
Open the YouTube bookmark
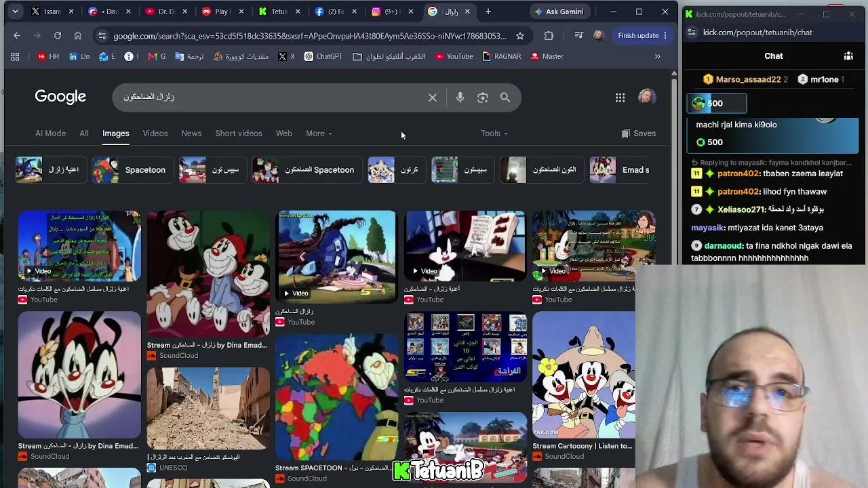pos(454,57)
